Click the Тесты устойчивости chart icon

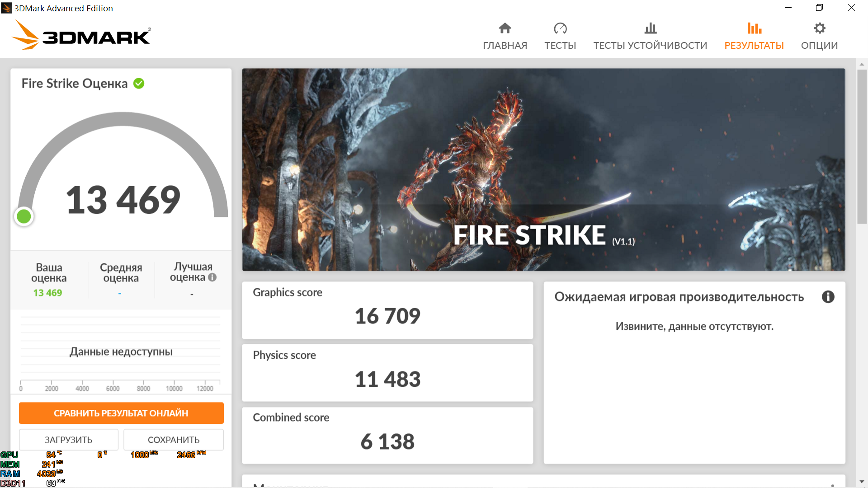tap(650, 28)
